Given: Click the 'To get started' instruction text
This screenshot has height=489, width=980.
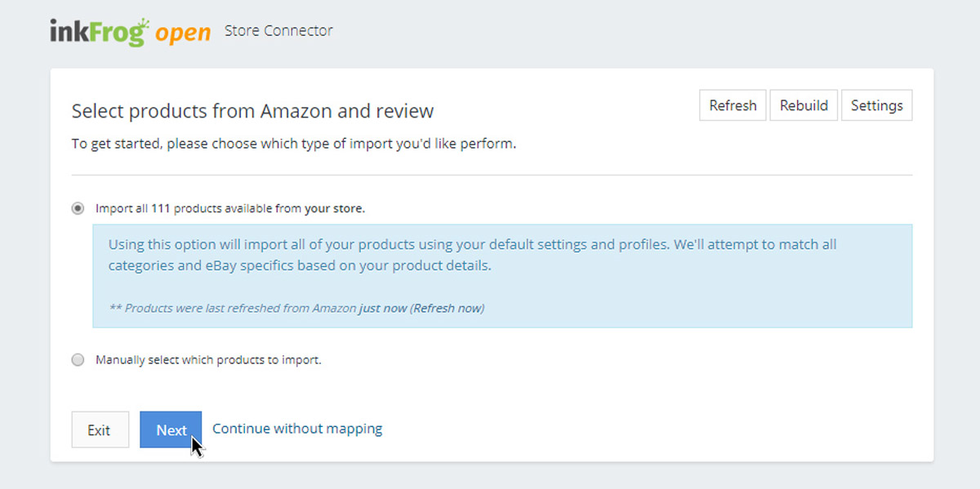Looking at the screenshot, I should (x=293, y=144).
